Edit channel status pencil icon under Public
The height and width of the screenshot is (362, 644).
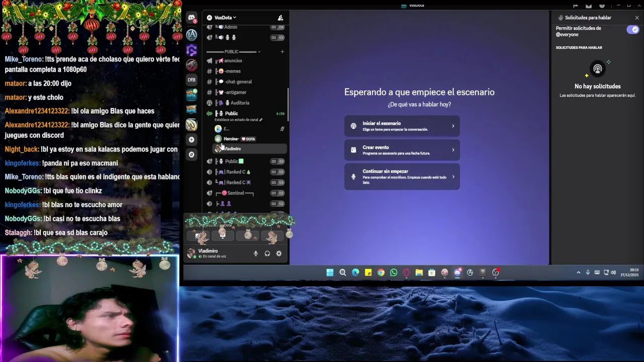[x=261, y=120]
